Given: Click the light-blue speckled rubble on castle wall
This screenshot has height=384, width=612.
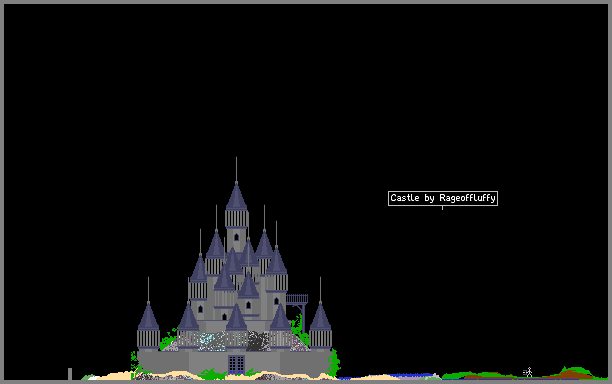Looking at the screenshot, I should point(211,341).
